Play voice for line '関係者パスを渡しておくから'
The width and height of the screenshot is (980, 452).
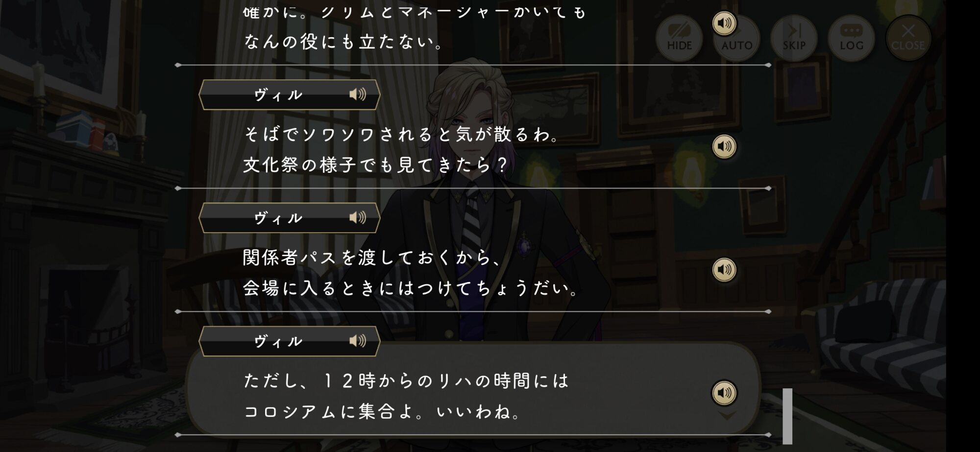point(724,269)
